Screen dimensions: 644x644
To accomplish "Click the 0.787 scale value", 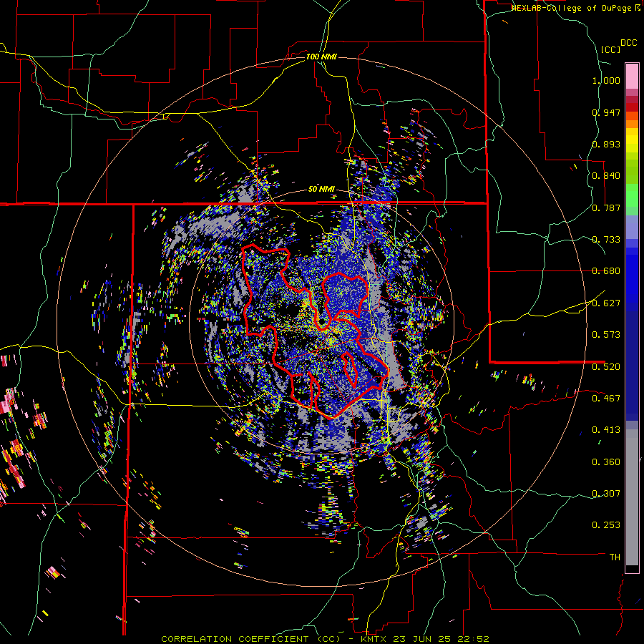I will point(606,208).
